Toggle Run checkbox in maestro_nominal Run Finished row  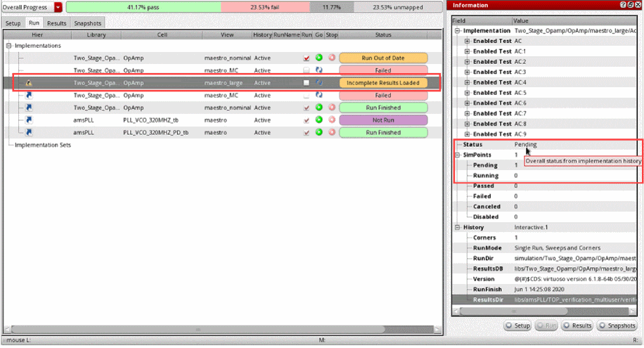pos(307,108)
